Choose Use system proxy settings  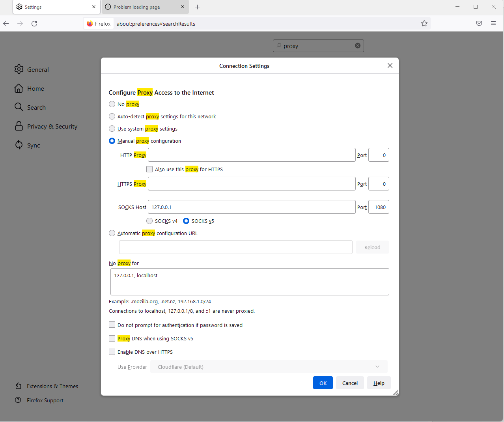click(x=112, y=129)
